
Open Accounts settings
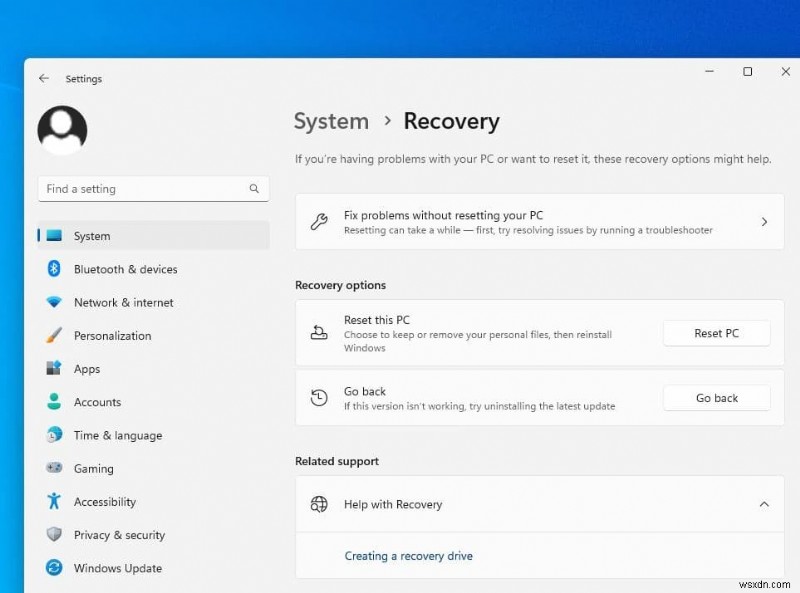coord(55,402)
